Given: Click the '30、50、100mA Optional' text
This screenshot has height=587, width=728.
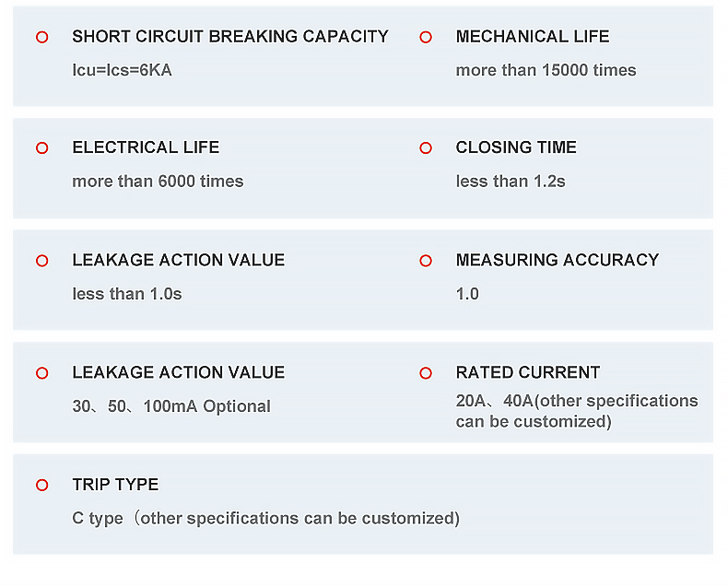Looking at the screenshot, I should point(171,406).
